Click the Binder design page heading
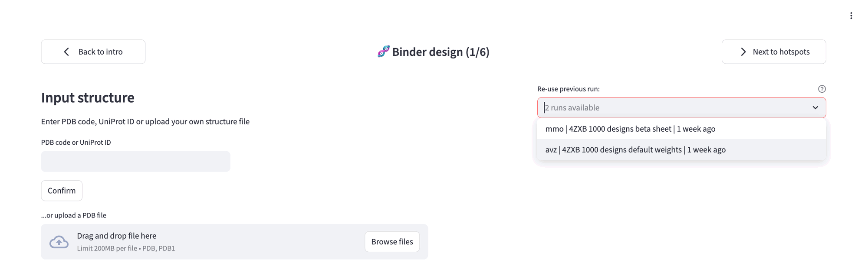This screenshot has width=868, height=266. [441, 52]
